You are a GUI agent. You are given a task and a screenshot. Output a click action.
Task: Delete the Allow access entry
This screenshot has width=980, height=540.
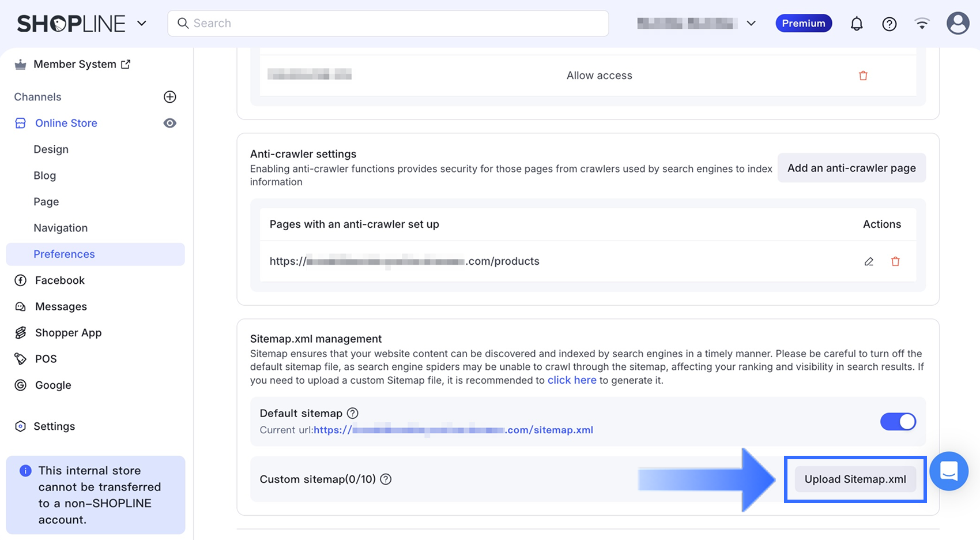tap(863, 76)
